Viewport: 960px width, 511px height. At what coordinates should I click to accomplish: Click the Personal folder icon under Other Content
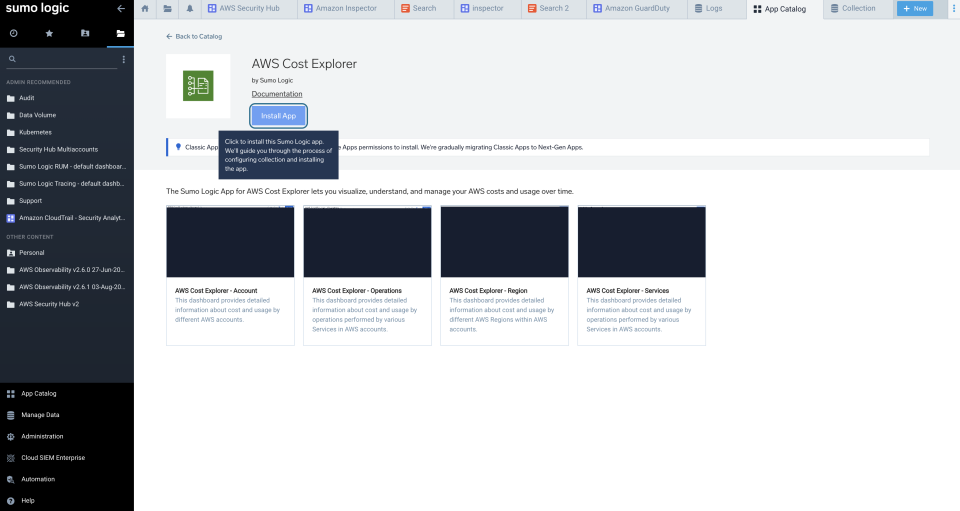10,253
